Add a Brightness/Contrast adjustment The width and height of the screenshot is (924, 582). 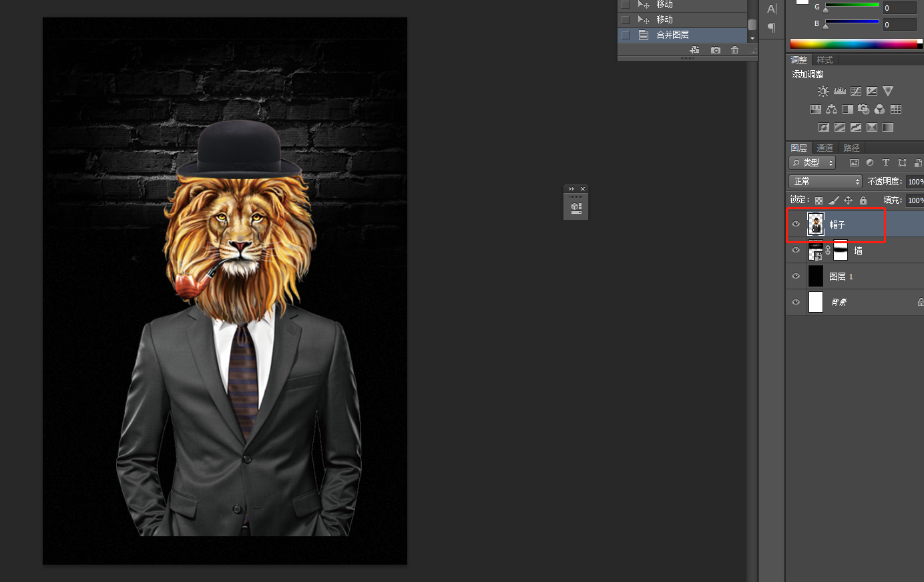pyautogui.click(x=823, y=92)
